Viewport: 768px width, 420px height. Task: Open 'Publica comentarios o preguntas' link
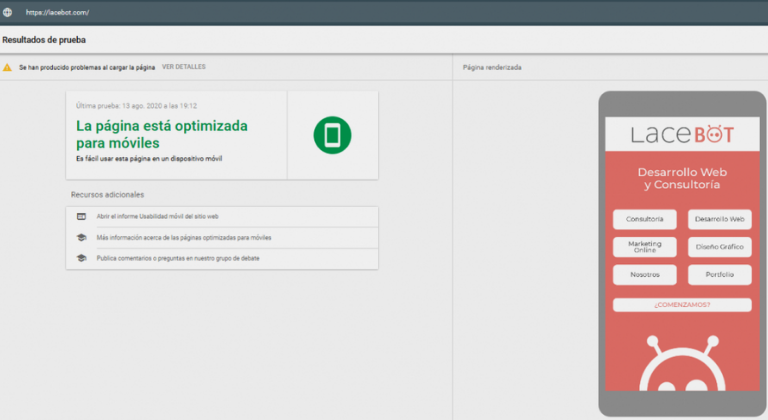(178, 258)
